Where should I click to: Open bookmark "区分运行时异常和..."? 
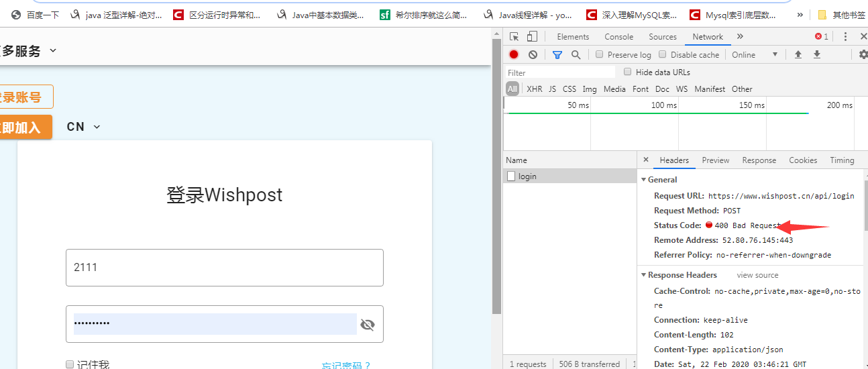click(x=217, y=15)
